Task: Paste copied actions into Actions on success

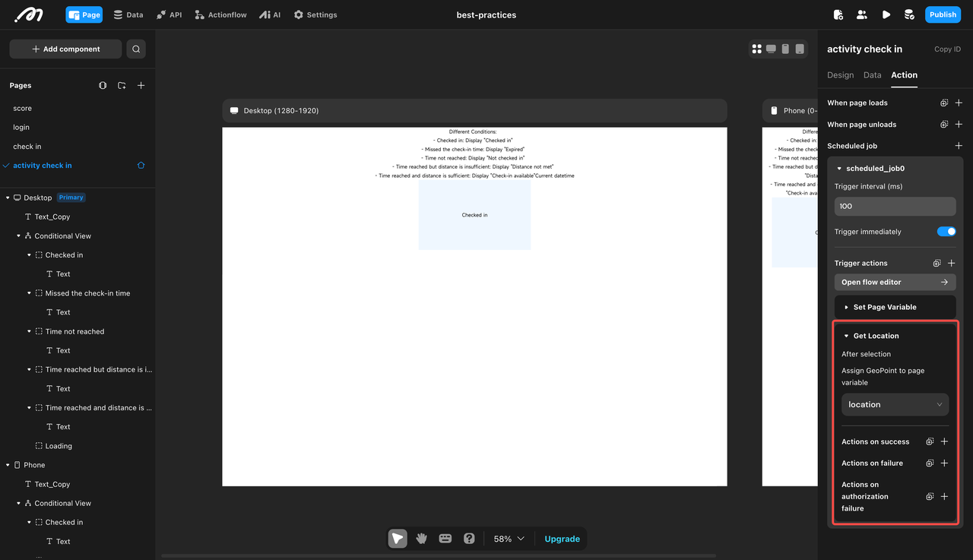Action: click(x=930, y=441)
